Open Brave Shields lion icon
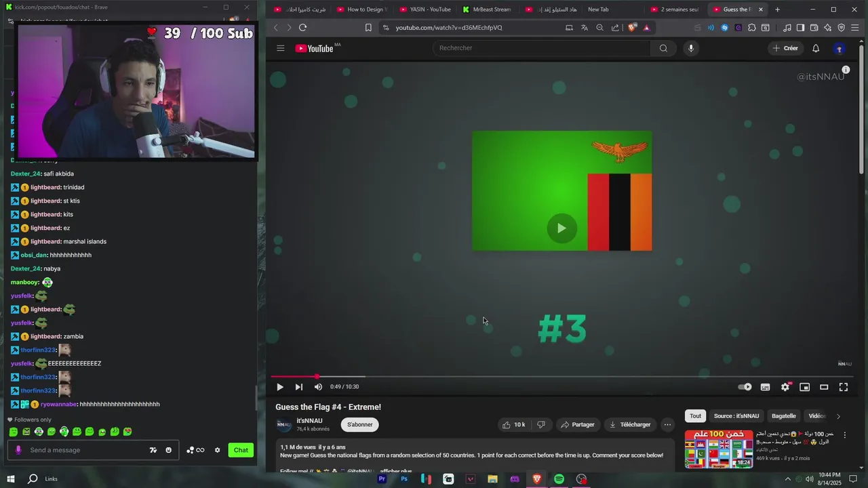The height and width of the screenshot is (488, 868). tap(633, 28)
